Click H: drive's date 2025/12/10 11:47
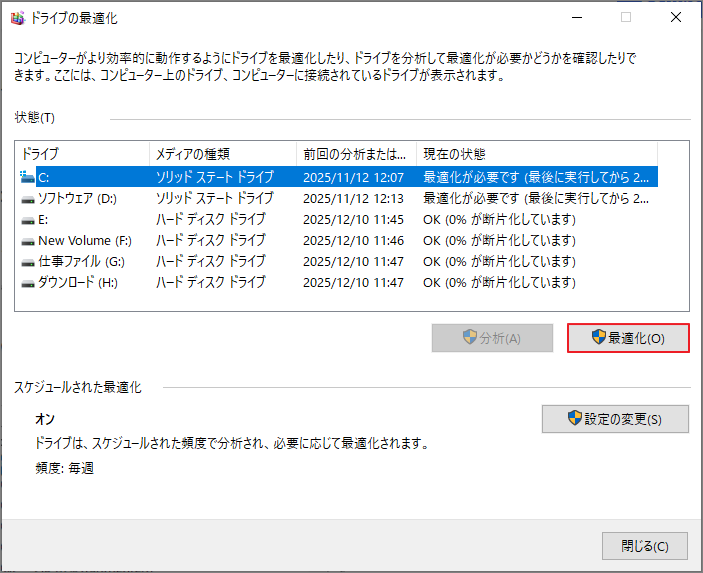703x573 pixels. coord(353,283)
